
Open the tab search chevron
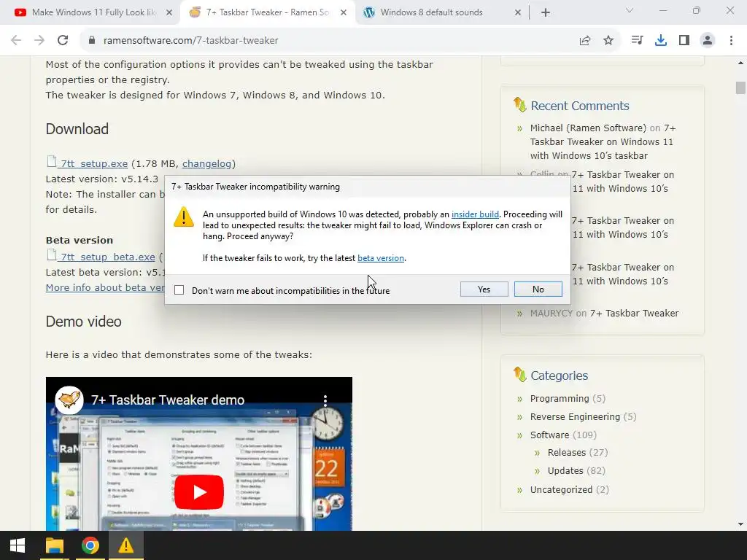(630, 10)
